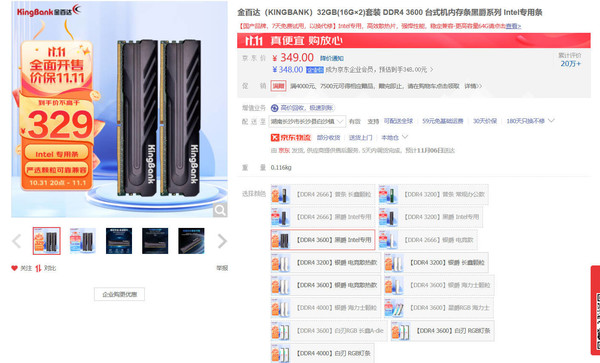The image size is (600, 363).
Task: Expand the enterprise member price chevron
Action: point(432,70)
